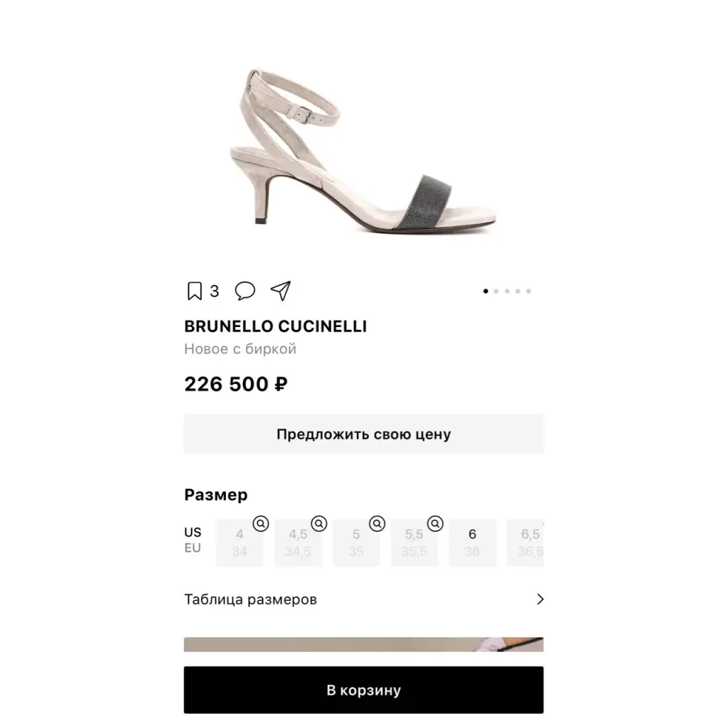Screen dimensions: 728x728
Task: Tap the promo banner above cart button
Action: coord(363,644)
